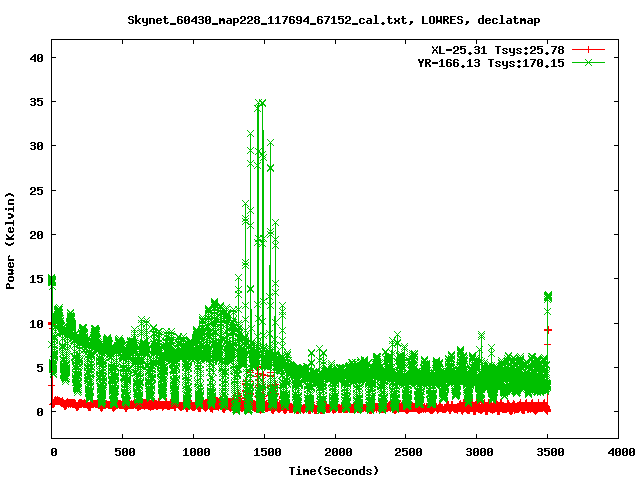Click the y-axis tick label 35
This screenshot has height=480, width=640.
click(x=36, y=102)
